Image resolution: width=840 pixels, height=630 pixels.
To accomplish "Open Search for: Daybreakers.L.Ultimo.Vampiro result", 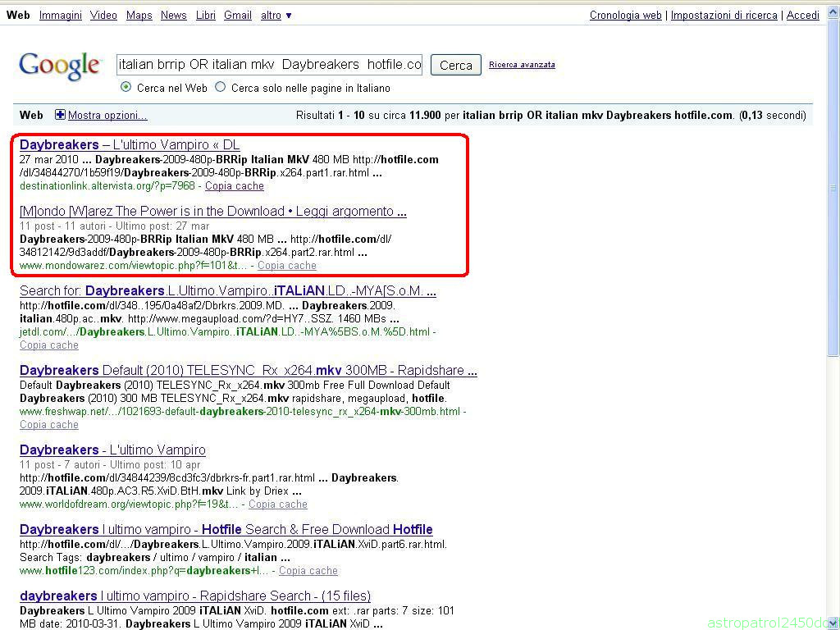I will [x=228, y=291].
